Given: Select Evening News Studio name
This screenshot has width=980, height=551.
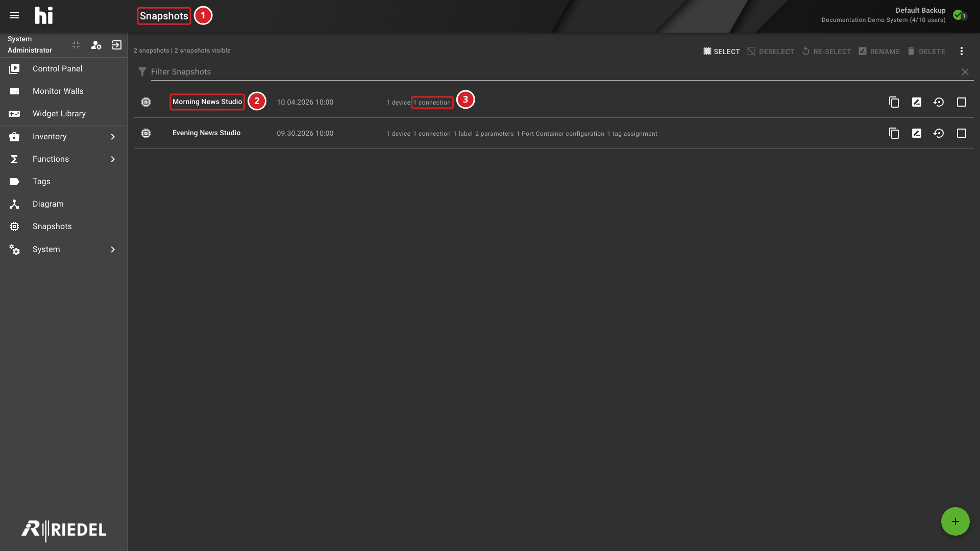Looking at the screenshot, I should tap(206, 133).
